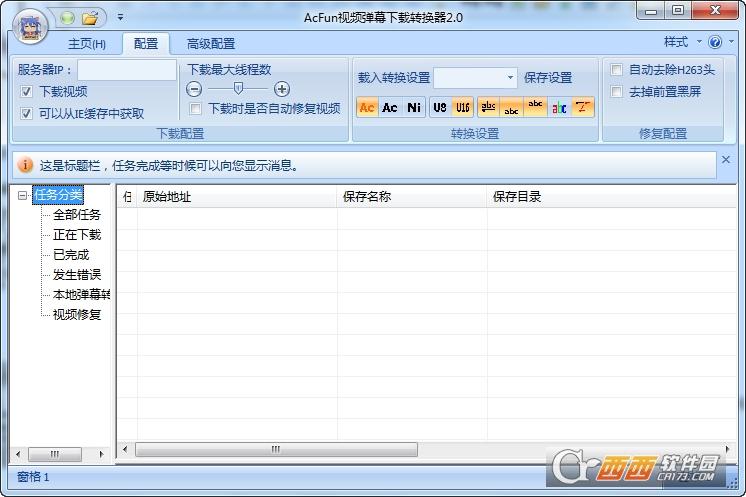
Task: Switch to the 高级配置 tab
Action: [x=211, y=44]
